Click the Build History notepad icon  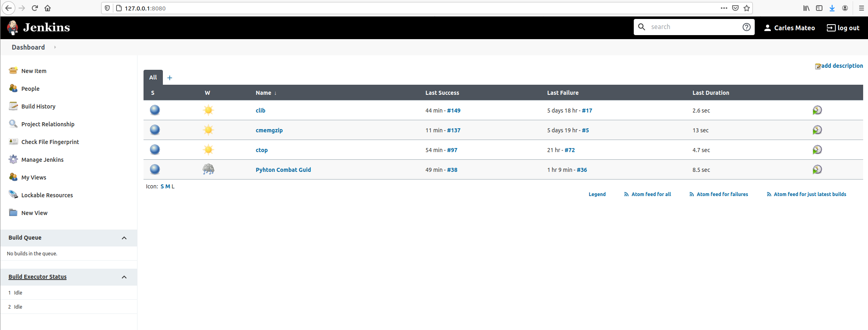tap(13, 106)
